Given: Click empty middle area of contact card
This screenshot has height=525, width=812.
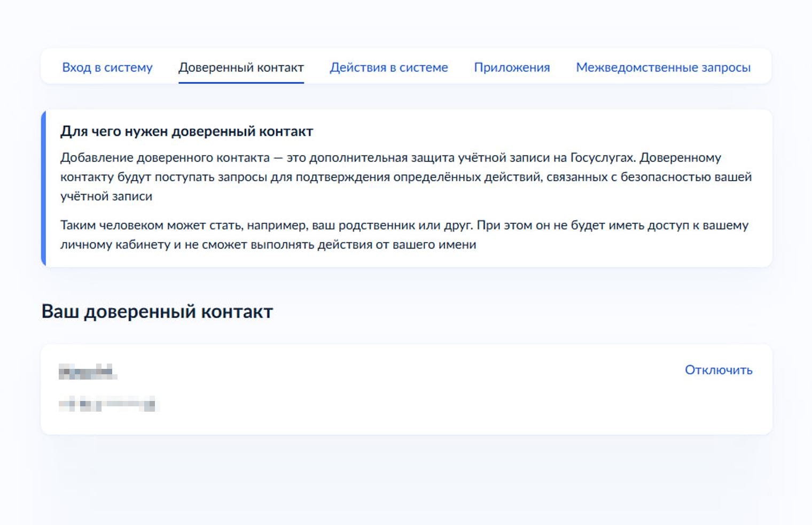Looking at the screenshot, I should pos(406,389).
